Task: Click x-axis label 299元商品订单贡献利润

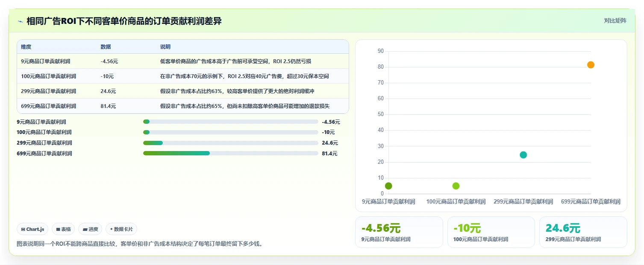Action: point(523,202)
